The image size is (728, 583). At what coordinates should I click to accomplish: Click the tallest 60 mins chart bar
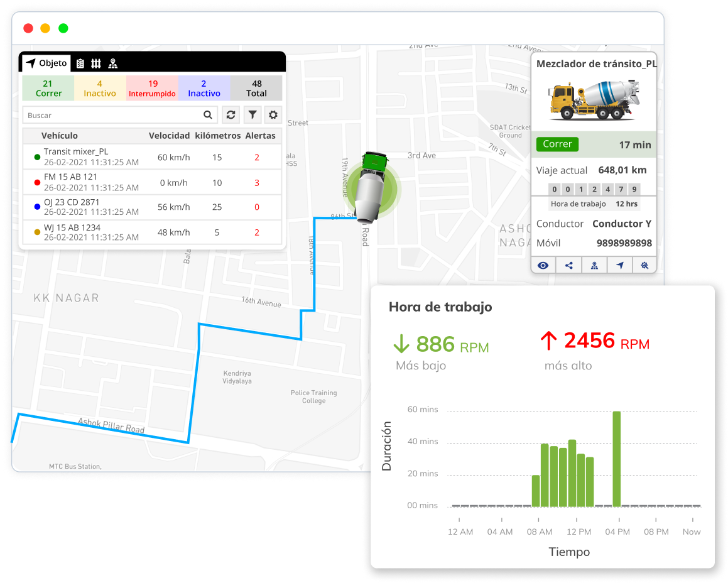tap(617, 459)
